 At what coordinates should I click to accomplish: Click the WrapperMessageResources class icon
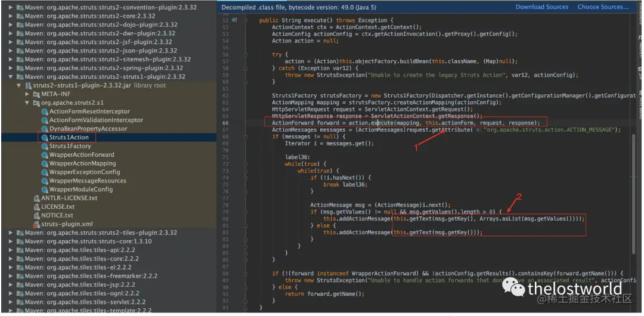point(44,181)
